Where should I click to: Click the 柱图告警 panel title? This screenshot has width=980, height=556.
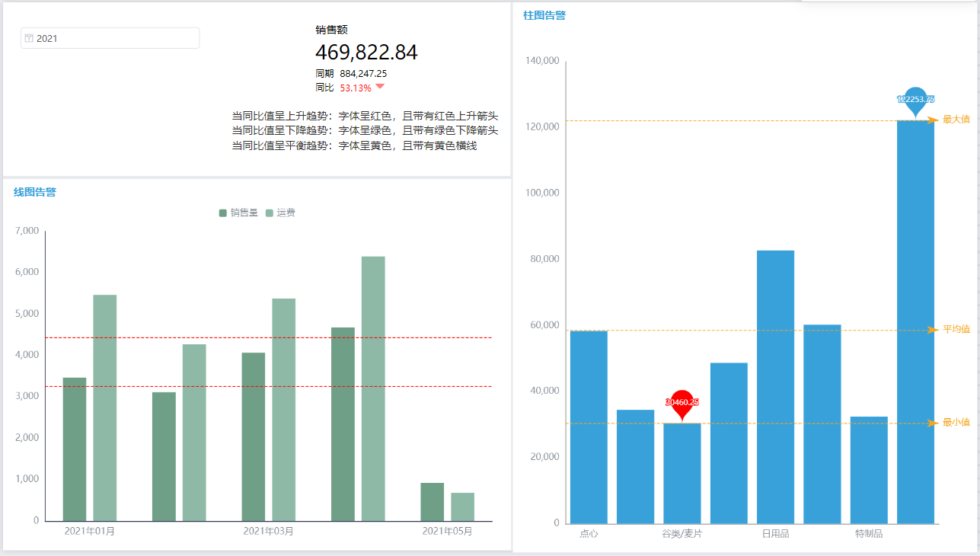544,15
